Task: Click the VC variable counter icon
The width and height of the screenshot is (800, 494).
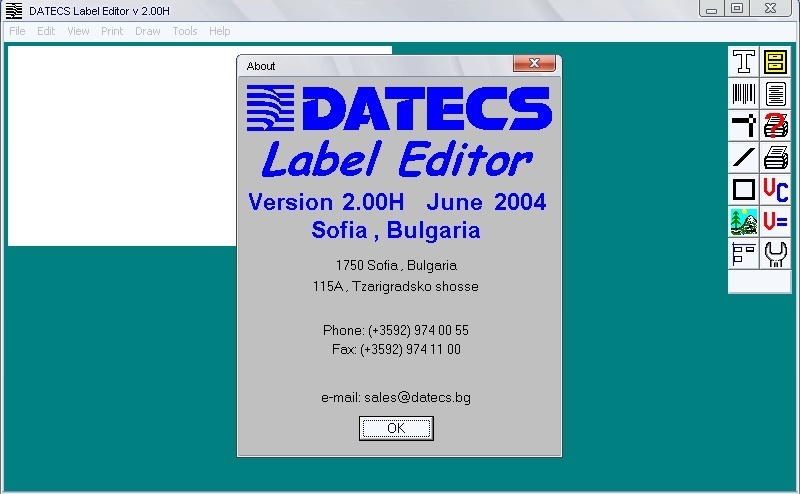Action: pos(776,190)
